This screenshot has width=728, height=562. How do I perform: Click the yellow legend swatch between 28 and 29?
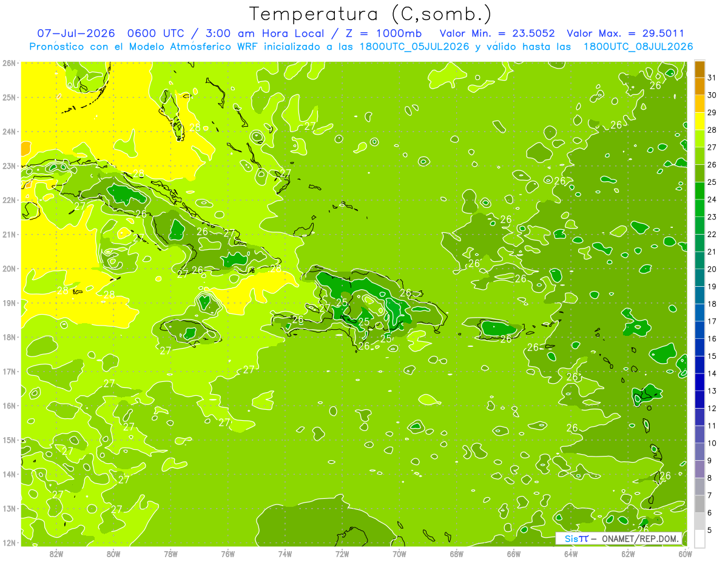[x=699, y=121]
